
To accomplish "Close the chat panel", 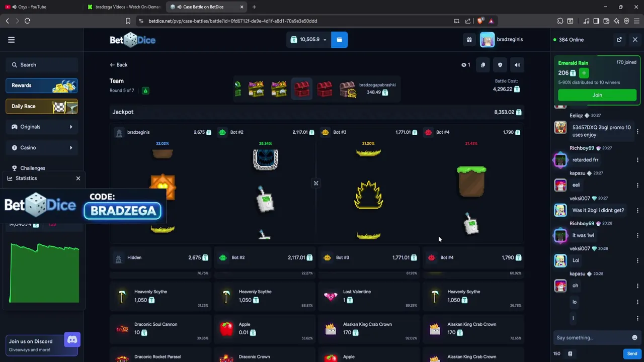I will 635,40.
